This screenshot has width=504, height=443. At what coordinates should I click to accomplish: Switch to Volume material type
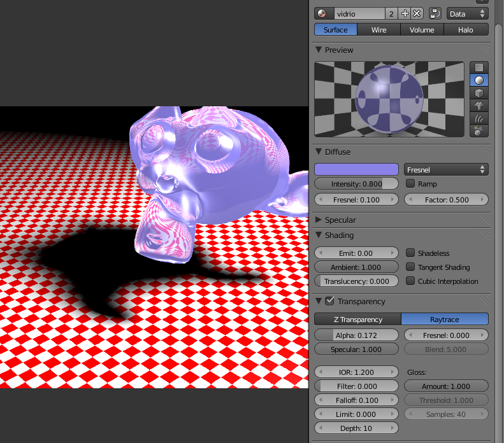[x=422, y=30]
